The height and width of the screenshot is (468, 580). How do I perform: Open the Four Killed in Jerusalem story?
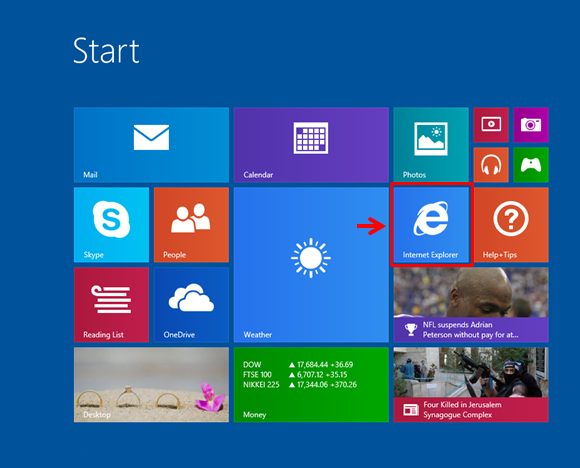point(471,384)
